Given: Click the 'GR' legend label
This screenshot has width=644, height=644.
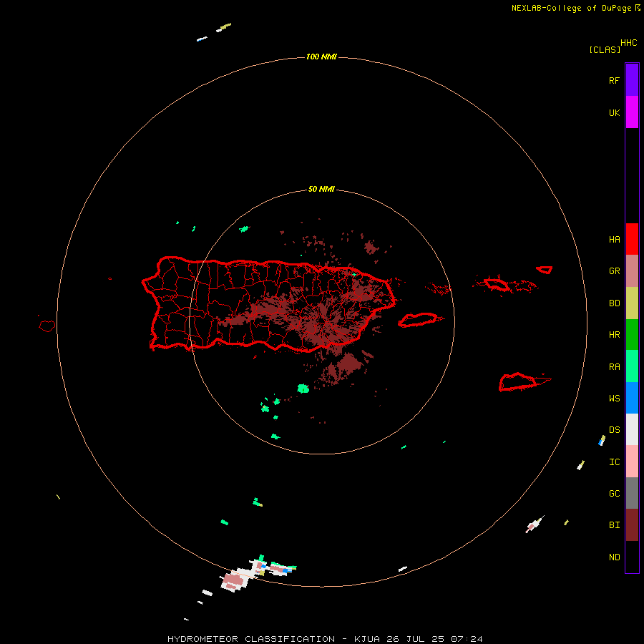Looking at the screenshot, I should tap(614, 271).
